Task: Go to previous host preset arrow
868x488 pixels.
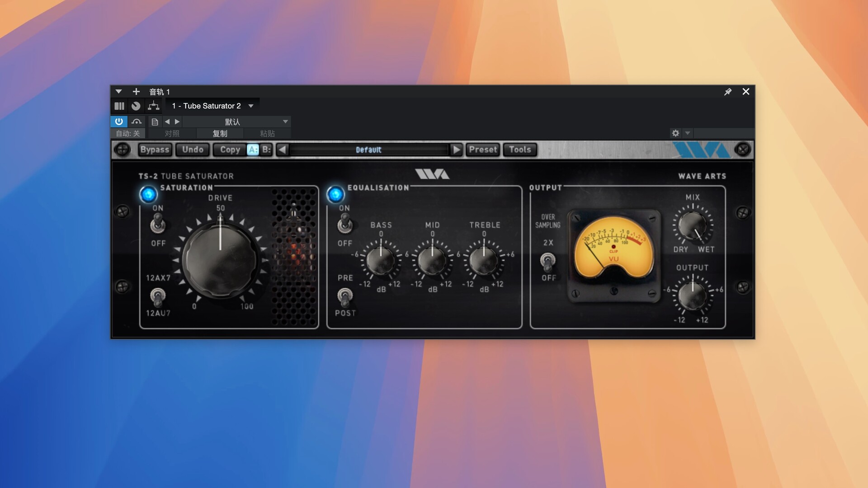Action: (167, 122)
